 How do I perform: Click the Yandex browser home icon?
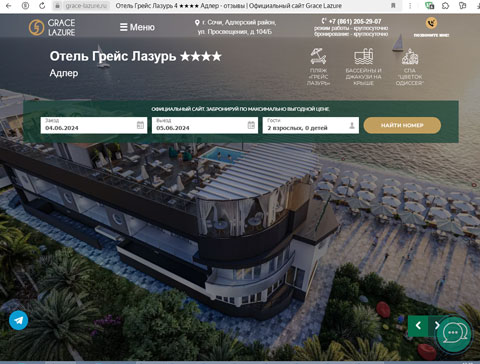click(x=25, y=6)
